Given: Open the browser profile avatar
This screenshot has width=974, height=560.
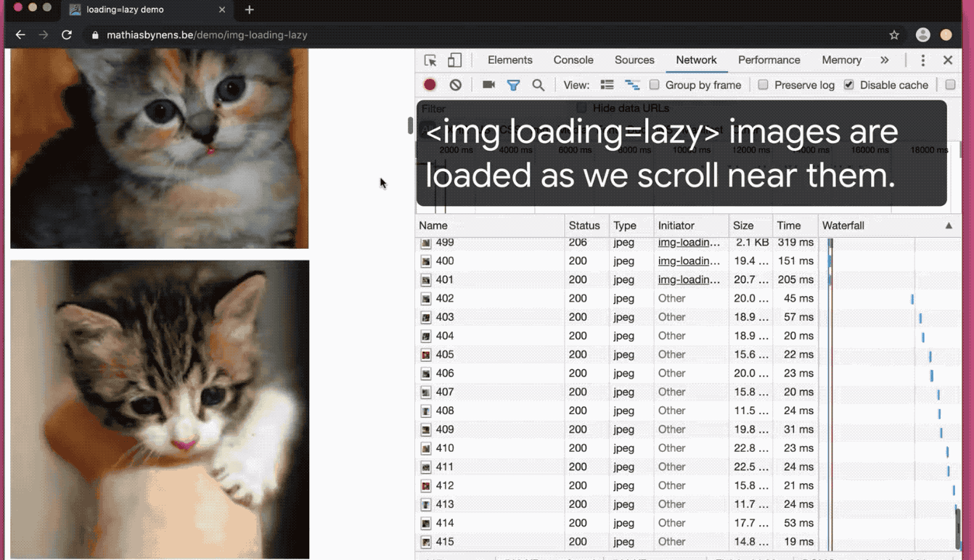Looking at the screenshot, I should pos(923,35).
